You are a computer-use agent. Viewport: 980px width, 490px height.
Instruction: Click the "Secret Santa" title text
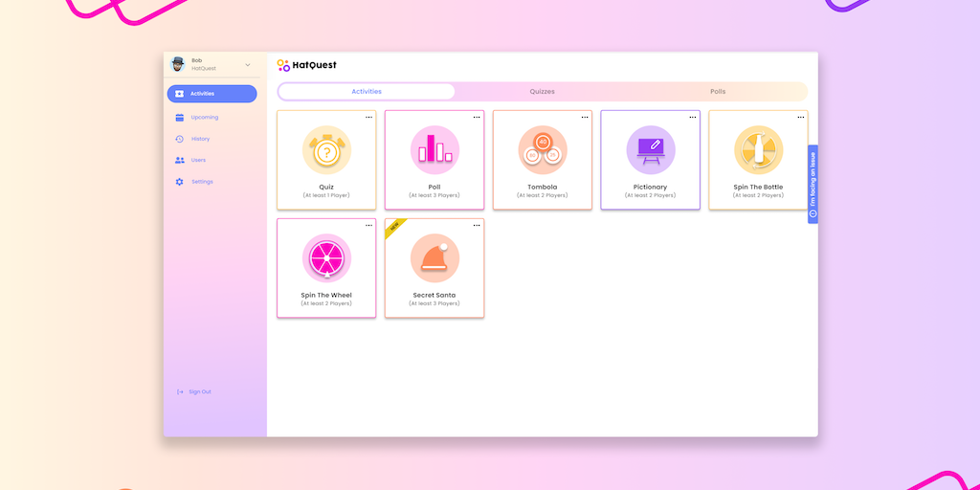(434, 295)
